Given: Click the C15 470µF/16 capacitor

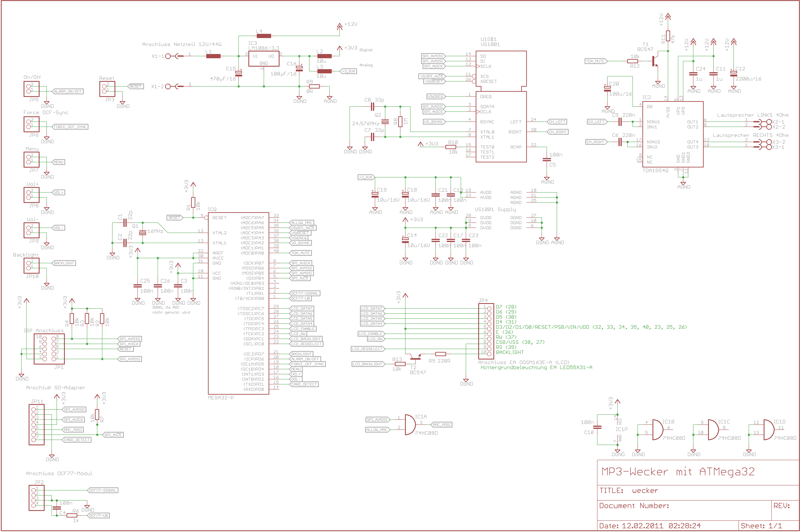Looking at the screenshot, I should click(239, 73).
